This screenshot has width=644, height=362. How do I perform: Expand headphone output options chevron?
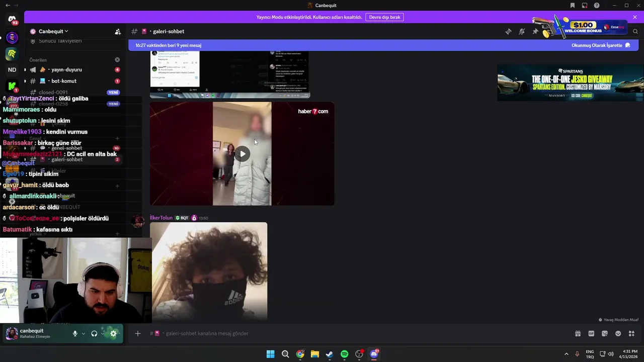(103, 333)
